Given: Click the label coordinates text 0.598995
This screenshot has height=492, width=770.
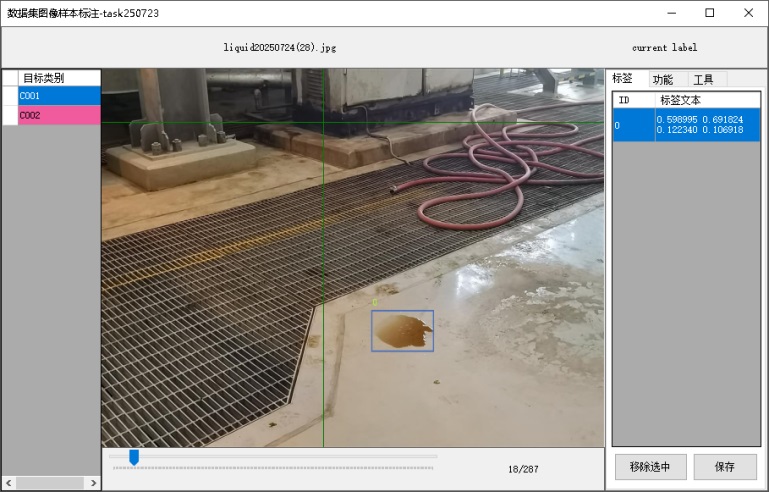Looking at the screenshot, I should coord(677,119).
